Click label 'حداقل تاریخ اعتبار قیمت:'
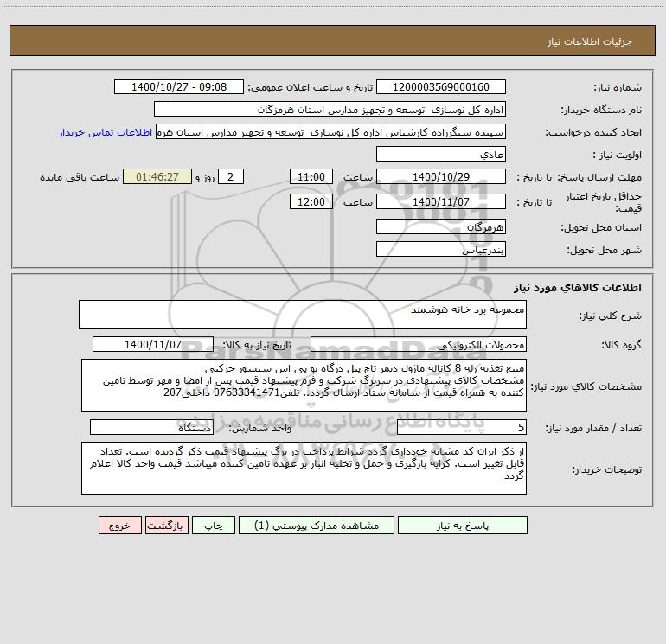The image size is (666, 644). 604,202
